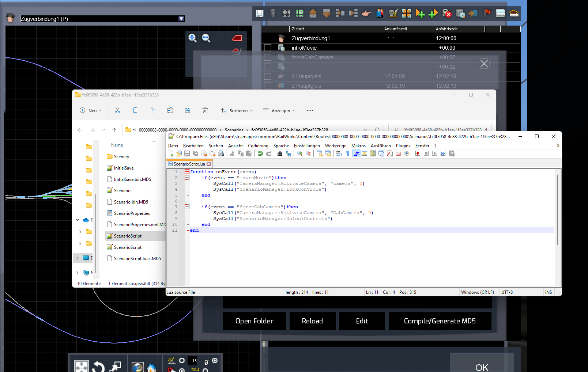
Task: Open the Zugverbindung1 (P) dropdown
Action: pyautogui.click(x=181, y=19)
